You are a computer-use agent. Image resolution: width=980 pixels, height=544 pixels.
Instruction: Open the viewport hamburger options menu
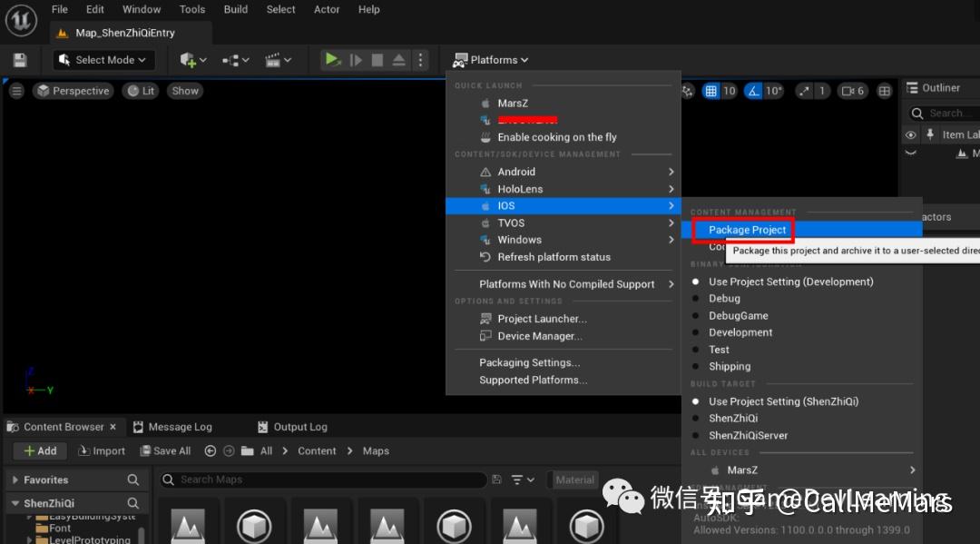point(17,92)
